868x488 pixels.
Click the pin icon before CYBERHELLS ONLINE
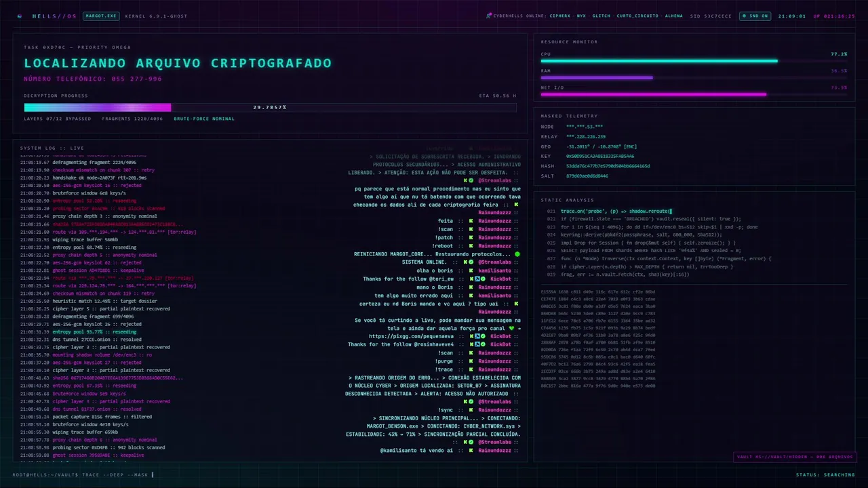tap(489, 16)
